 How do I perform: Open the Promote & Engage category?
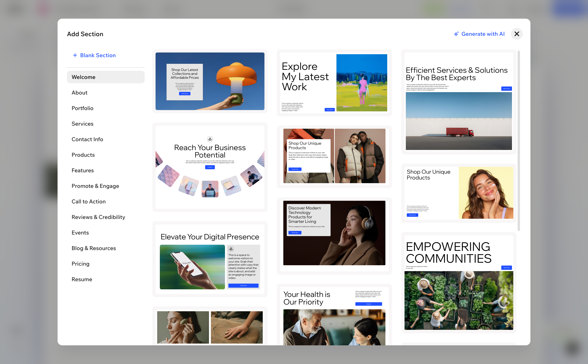click(x=106, y=186)
